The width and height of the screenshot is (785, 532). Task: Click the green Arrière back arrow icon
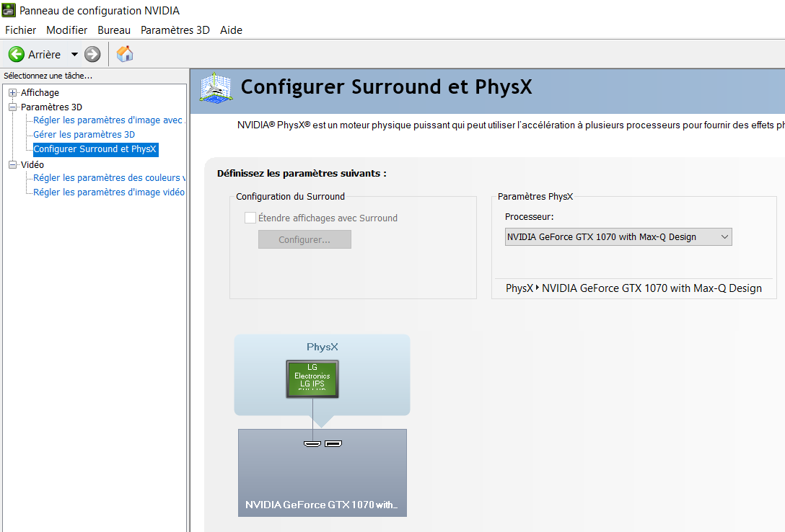click(x=17, y=54)
